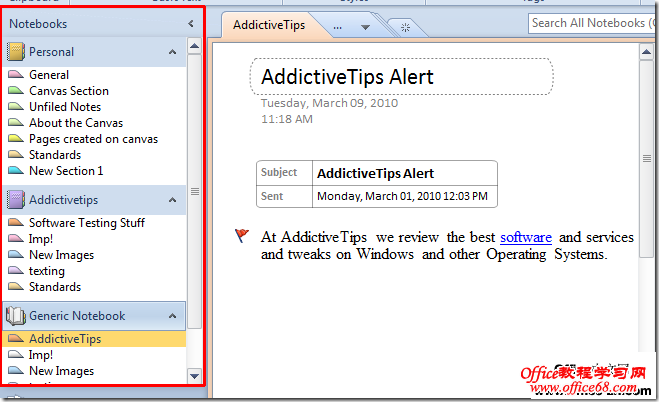Open the software hyperlink

pyautogui.click(x=526, y=237)
